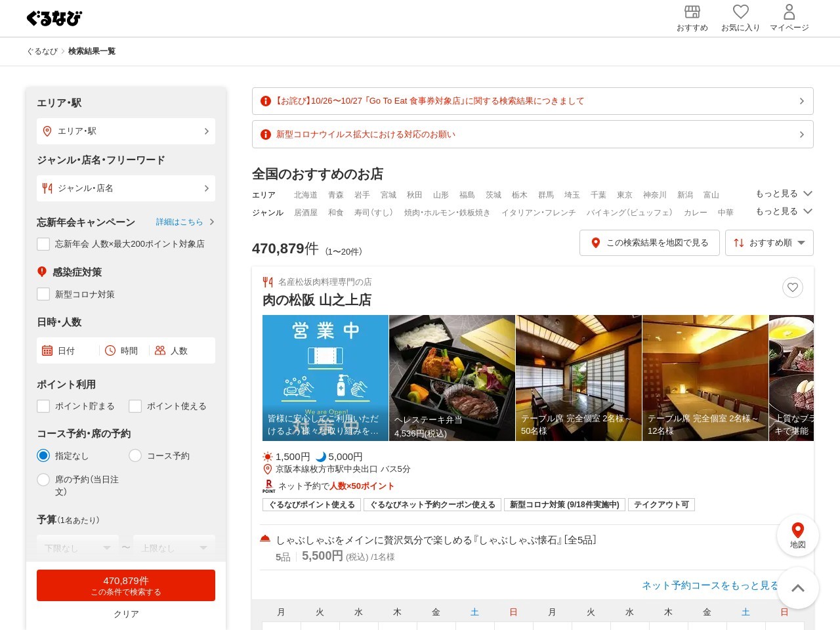Click ぐるなびネット予約クーポン使える tag
Screen dimensions: 840x630
(x=432, y=505)
